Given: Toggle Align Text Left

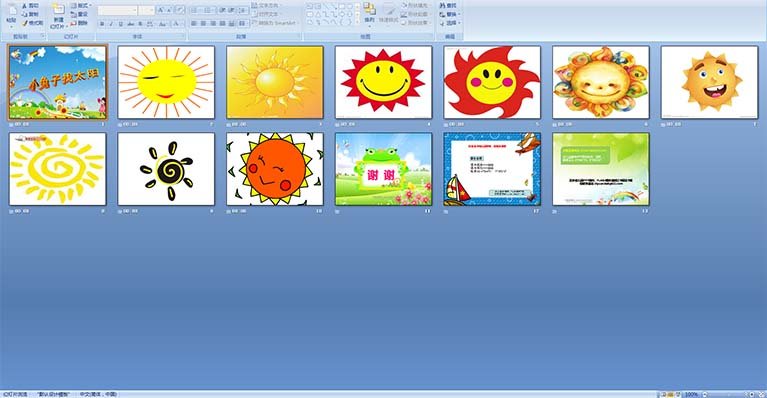Looking at the screenshot, I should coord(194,23).
